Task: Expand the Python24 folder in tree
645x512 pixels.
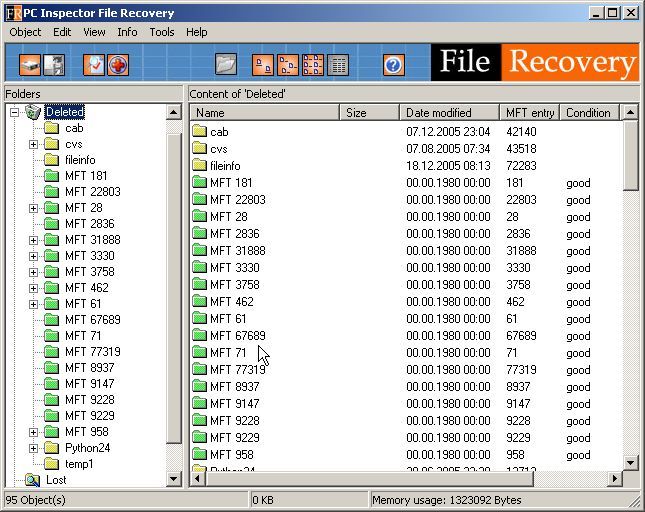Action: pyautogui.click(x=33, y=448)
